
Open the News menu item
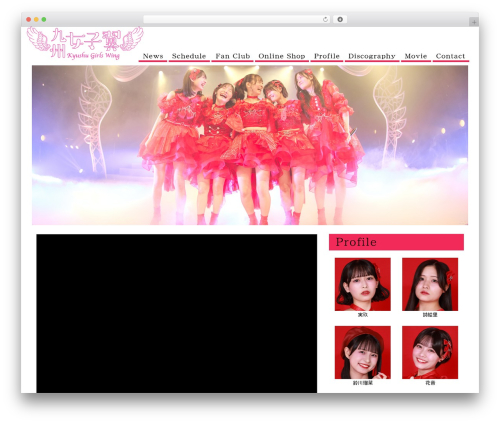click(x=153, y=56)
